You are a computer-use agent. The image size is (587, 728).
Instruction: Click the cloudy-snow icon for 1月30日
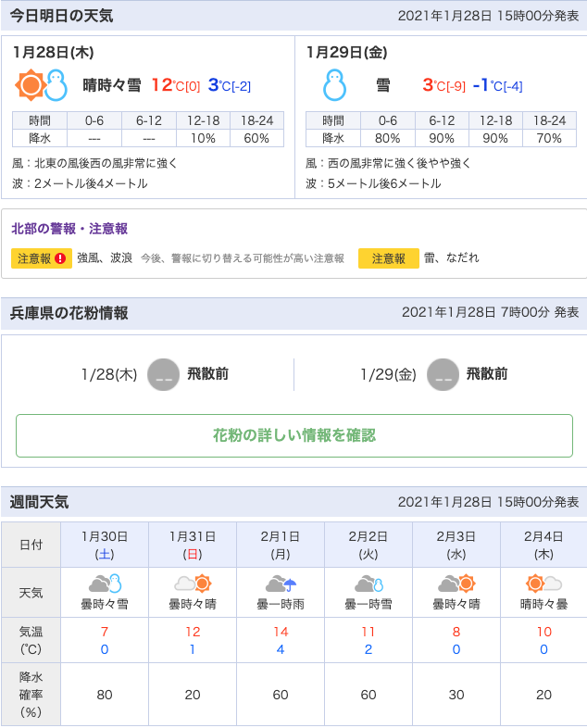[105, 584]
